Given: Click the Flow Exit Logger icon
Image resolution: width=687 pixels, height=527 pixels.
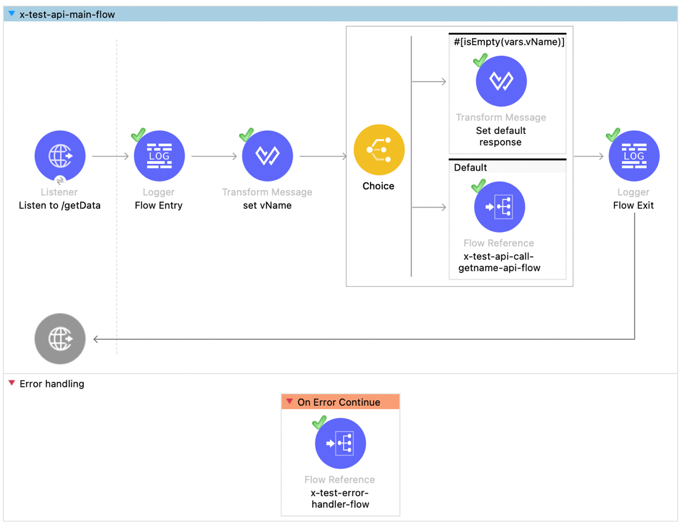Looking at the screenshot, I should (x=634, y=156).
